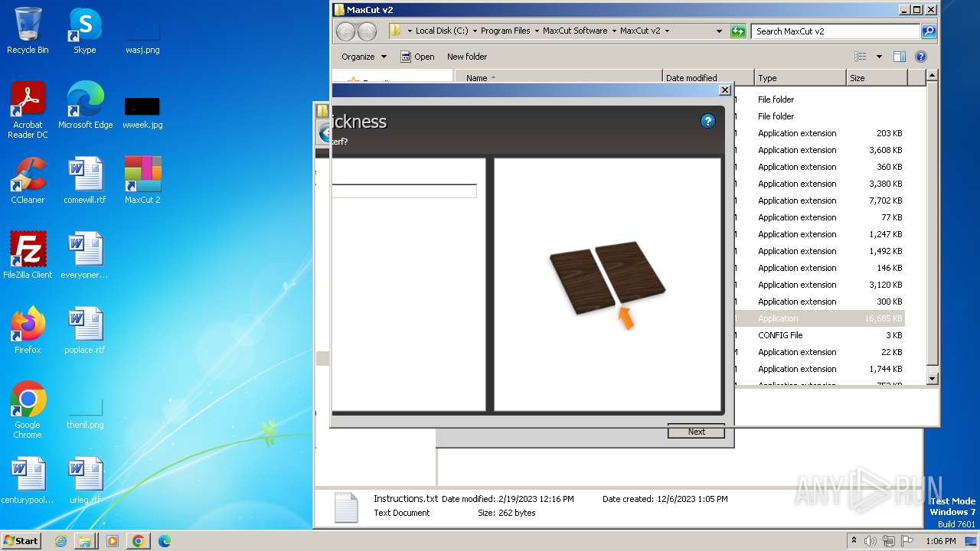Open FileZilla Client desktop shortcut
980x551 pixels.
coord(28,256)
